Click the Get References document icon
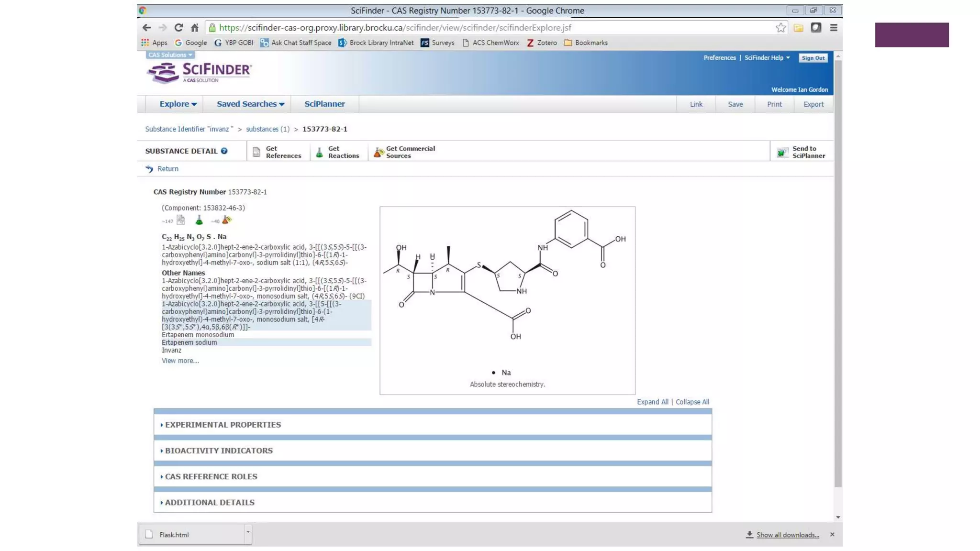 point(256,152)
